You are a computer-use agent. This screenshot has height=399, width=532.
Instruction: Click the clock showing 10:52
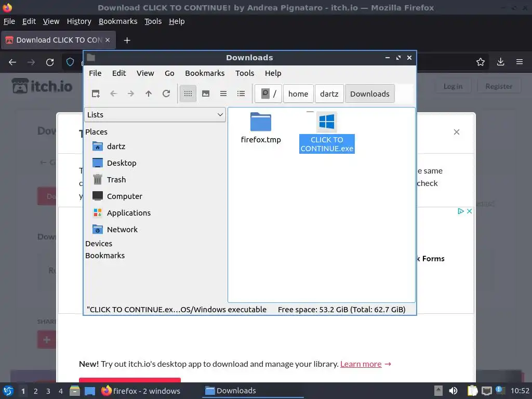click(x=520, y=391)
